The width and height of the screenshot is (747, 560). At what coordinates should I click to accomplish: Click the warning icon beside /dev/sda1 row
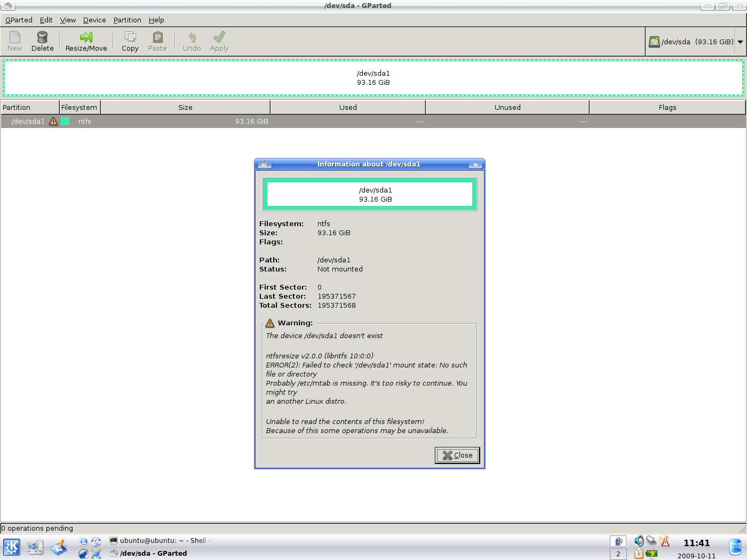[53, 121]
